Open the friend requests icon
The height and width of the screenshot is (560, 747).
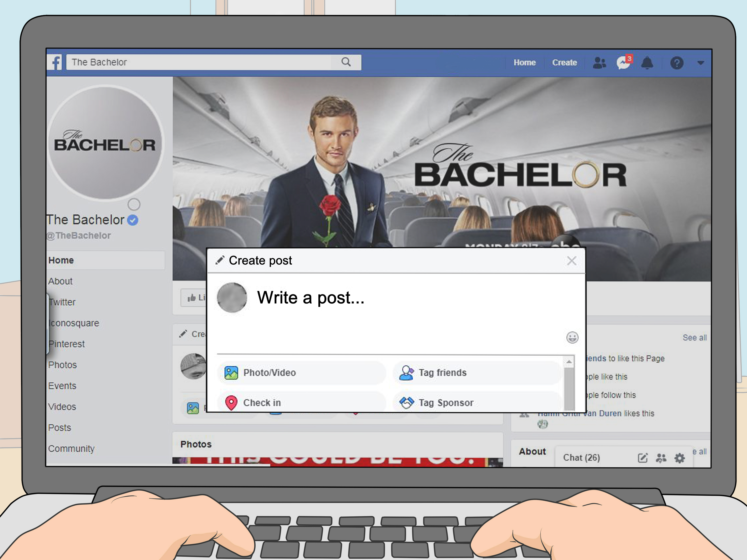tap(599, 63)
